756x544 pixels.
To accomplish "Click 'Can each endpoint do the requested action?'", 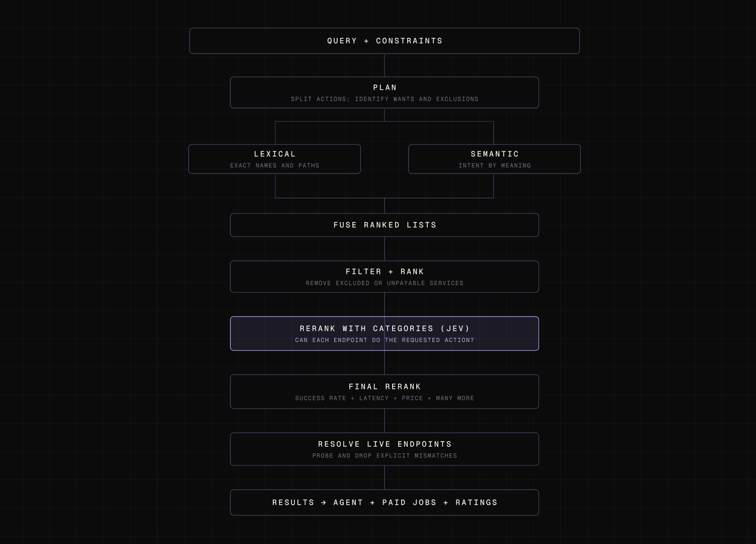I will pyautogui.click(x=385, y=340).
